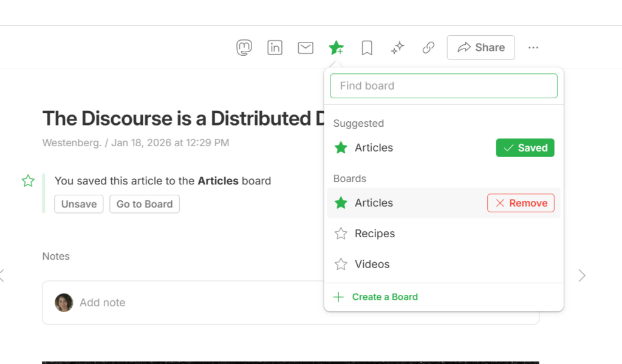Remove the article from Articles board

[x=521, y=203]
